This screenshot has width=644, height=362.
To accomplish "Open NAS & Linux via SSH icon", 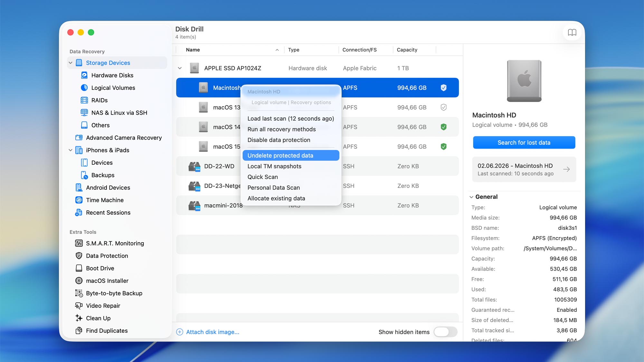I will [x=84, y=113].
